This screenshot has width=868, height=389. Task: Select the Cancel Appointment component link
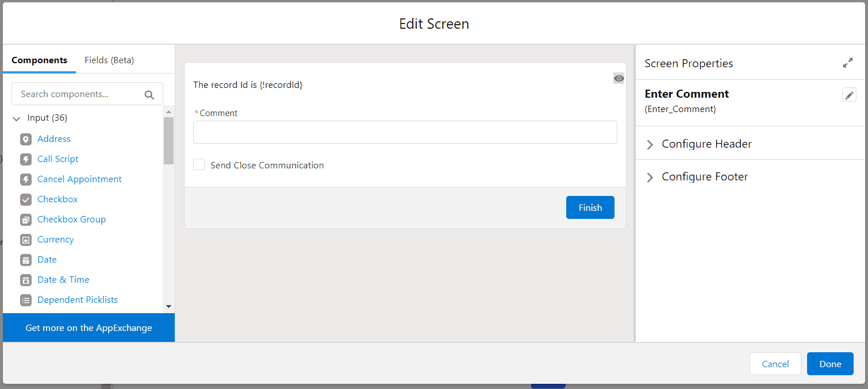(79, 179)
